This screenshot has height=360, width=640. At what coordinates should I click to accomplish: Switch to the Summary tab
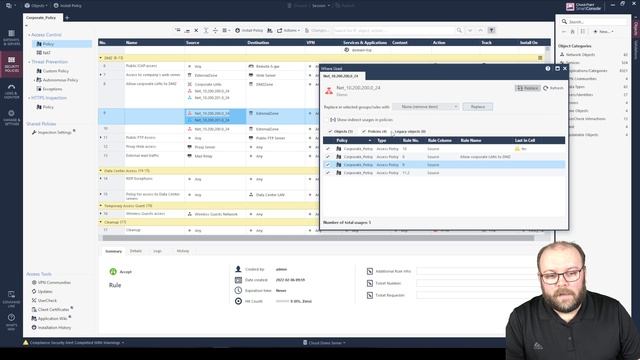pyautogui.click(x=113, y=251)
